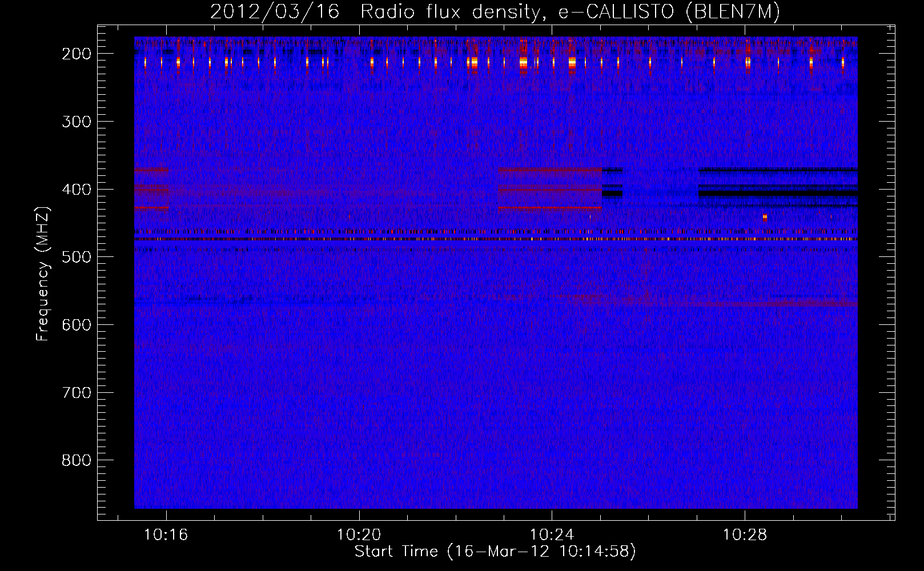
Task: Click the 700 frequency tick label
Action: pos(77,393)
